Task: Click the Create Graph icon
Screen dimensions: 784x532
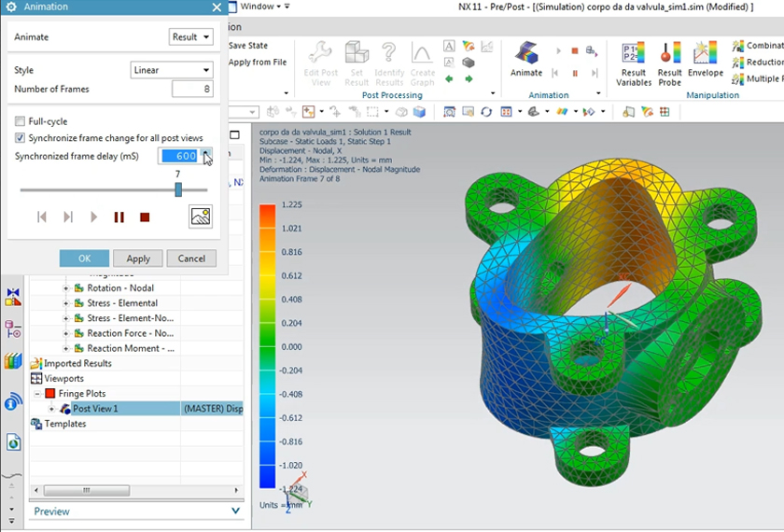Action: 422,62
